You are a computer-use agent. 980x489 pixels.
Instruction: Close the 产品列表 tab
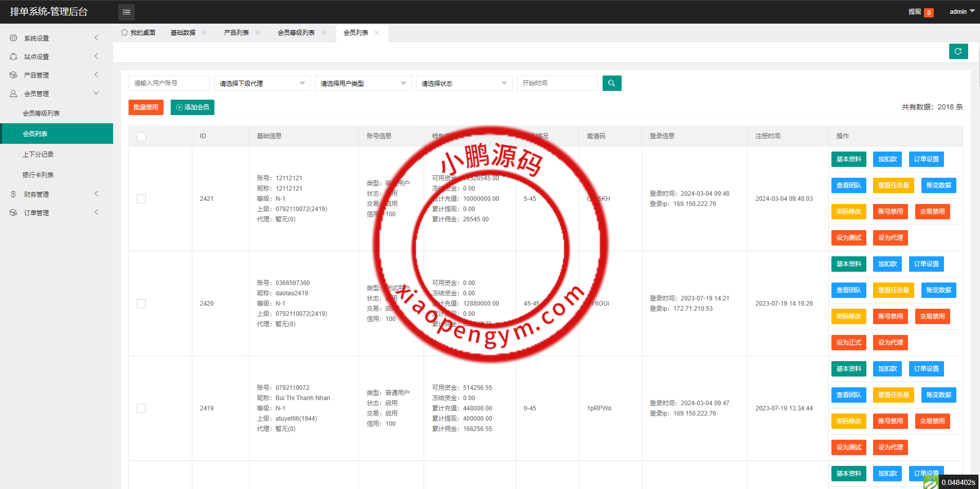[x=258, y=33]
